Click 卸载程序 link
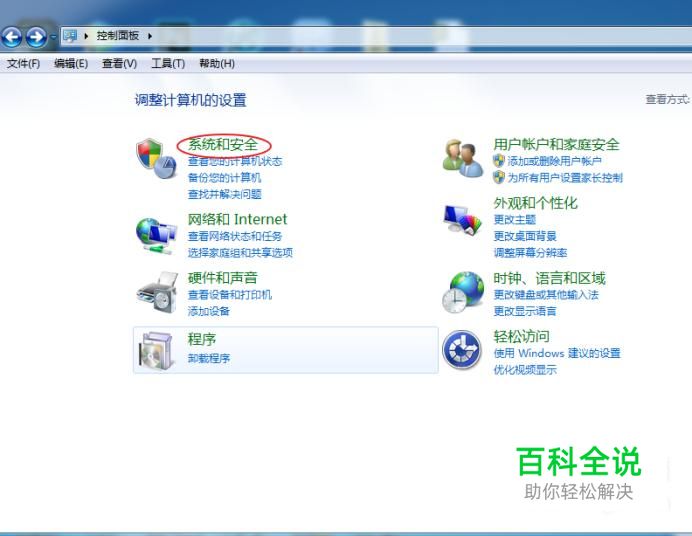692x536 pixels. pos(209,358)
